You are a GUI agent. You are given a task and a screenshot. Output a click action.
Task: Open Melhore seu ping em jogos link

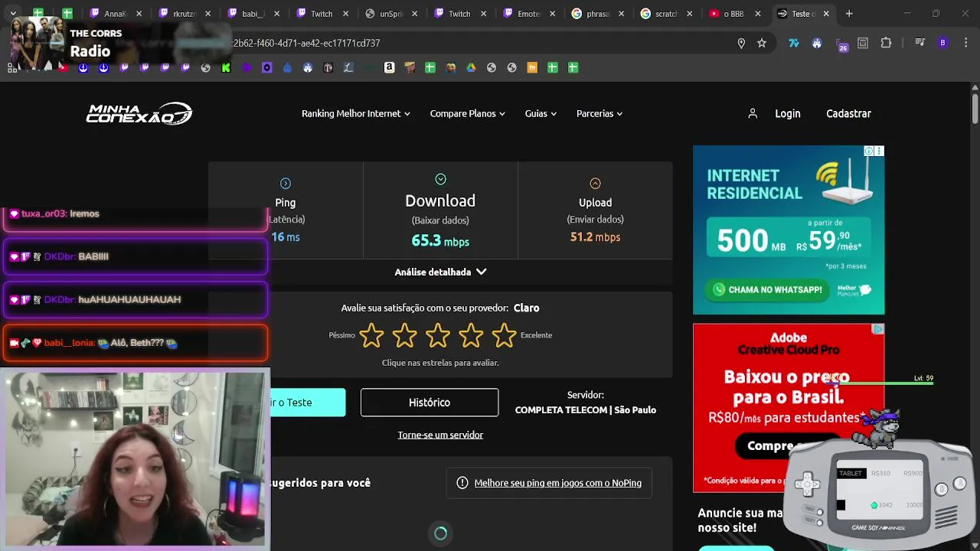557,483
